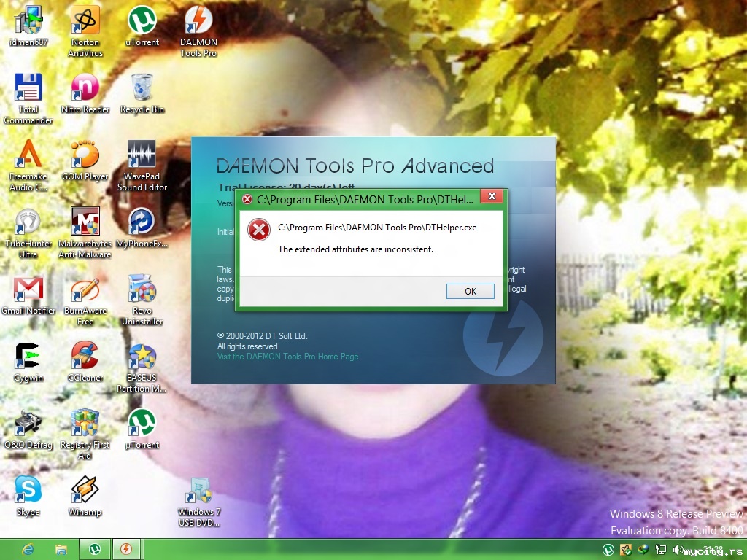This screenshot has height=560, width=747.
Task: Select DAEMON Tools Pro desktop shortcut
Action: (198, 31)
